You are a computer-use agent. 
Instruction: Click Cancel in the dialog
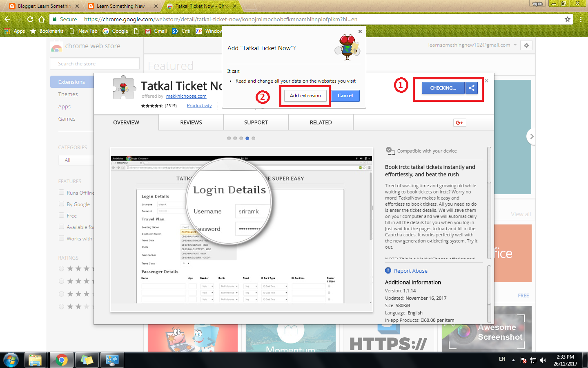click(345, 96)
